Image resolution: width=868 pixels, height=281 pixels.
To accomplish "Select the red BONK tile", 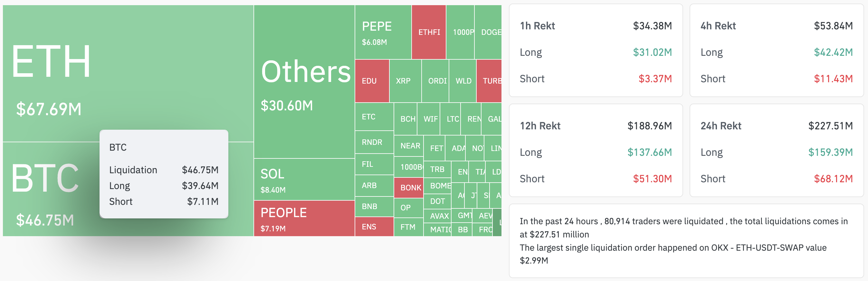I will pyautogui.click(x=408, y=187).
